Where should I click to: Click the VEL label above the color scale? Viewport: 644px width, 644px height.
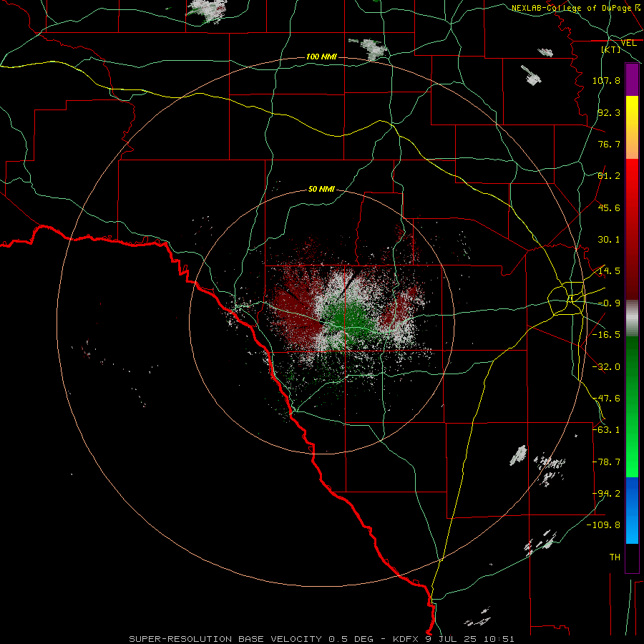pyautogui.click(x=628, y=43)
